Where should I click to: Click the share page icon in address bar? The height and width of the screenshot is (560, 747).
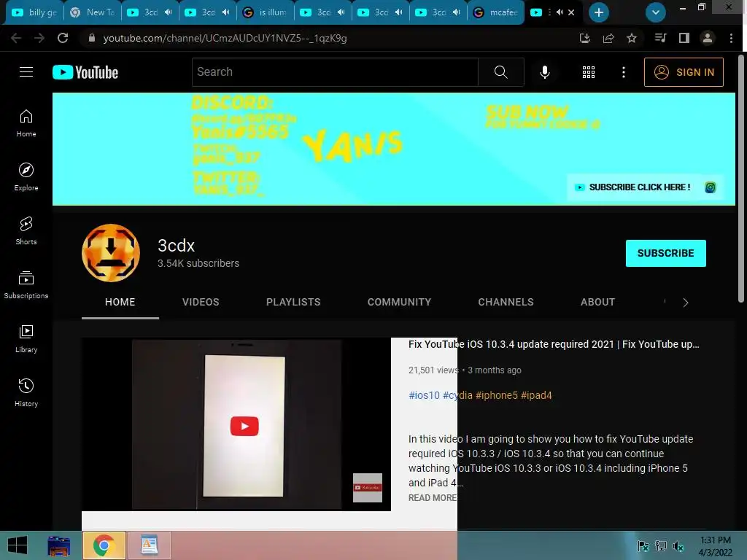[x=608, y=38]
